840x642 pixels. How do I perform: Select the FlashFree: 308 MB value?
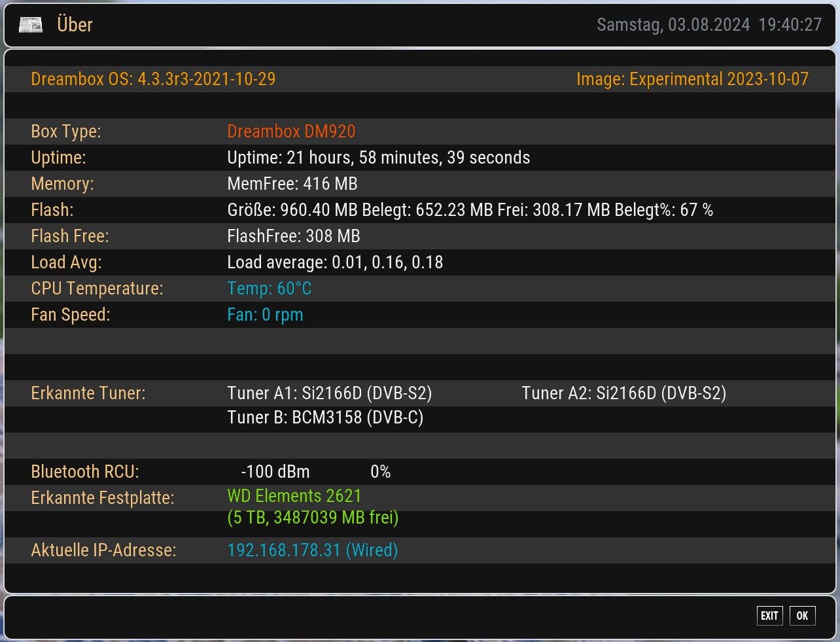(x=293, y=236)
